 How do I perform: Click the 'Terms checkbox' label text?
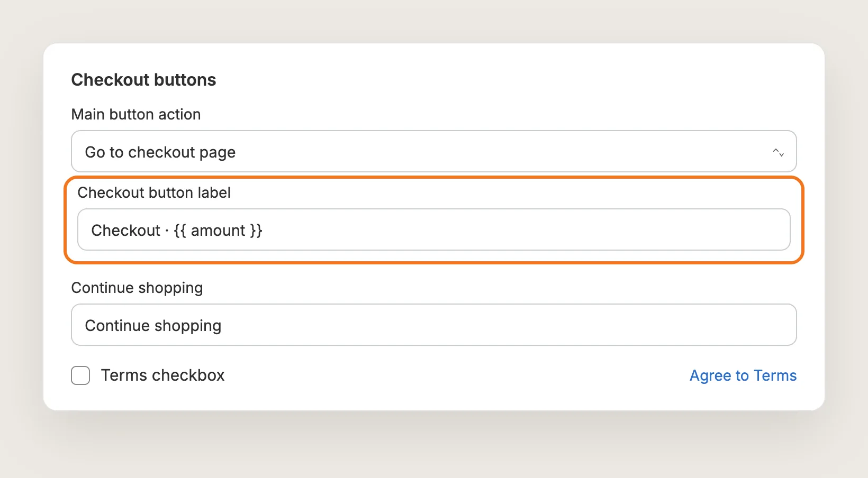(162, 375)
